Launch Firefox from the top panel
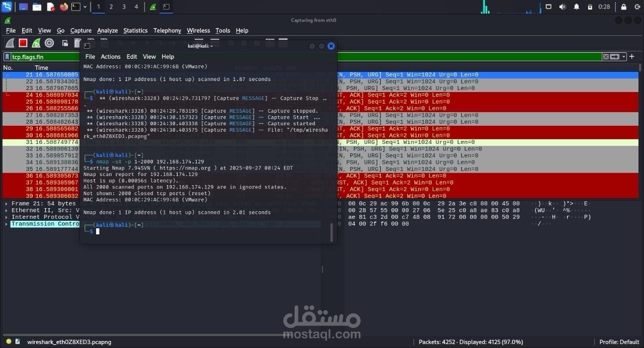Screen dimensions: 644x348 pos(63,7)
